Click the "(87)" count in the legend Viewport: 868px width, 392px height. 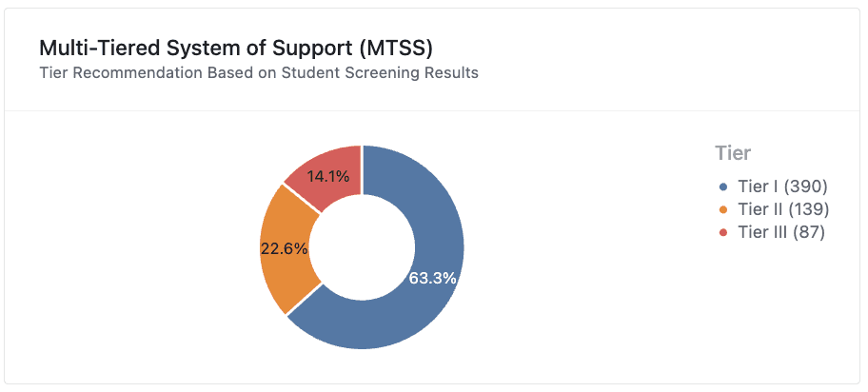point(809,232)
